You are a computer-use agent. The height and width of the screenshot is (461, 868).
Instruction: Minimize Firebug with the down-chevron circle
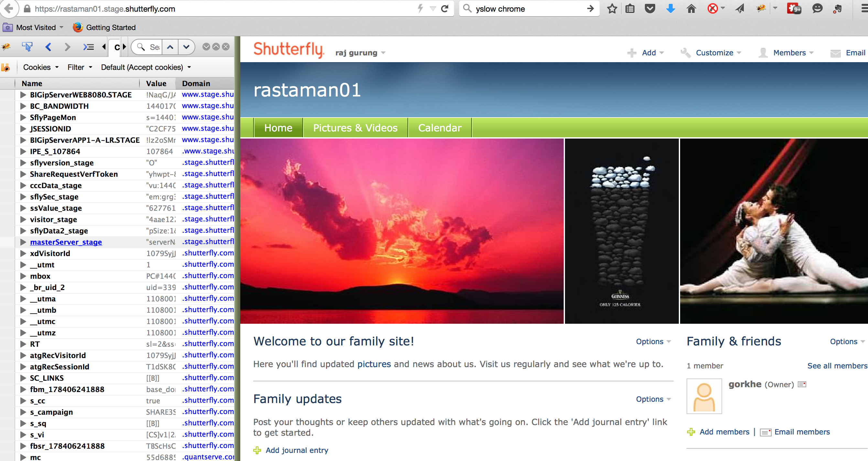click(206, 47)
